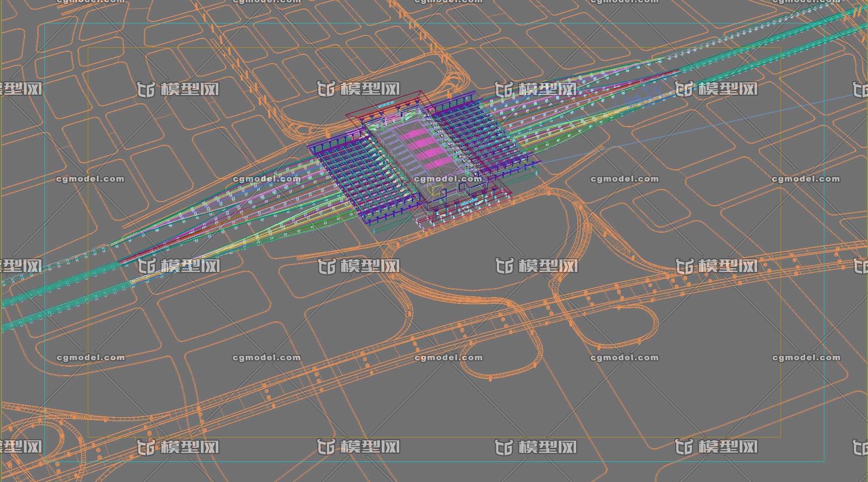The height and width of the screenshot is (482, 868).
Task: Select the purple platform canopy left of station hall
Action: pyautogui.click(x=364, y=179)
